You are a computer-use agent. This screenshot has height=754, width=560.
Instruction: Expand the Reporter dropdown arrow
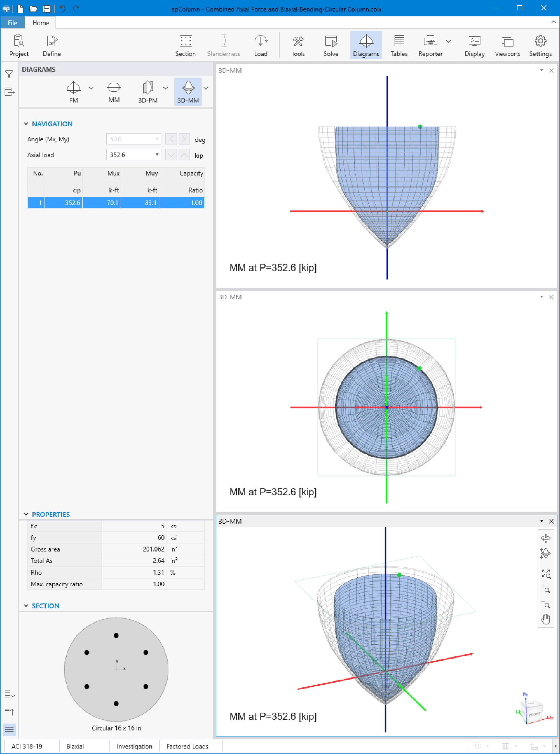[x=449, y=42]
